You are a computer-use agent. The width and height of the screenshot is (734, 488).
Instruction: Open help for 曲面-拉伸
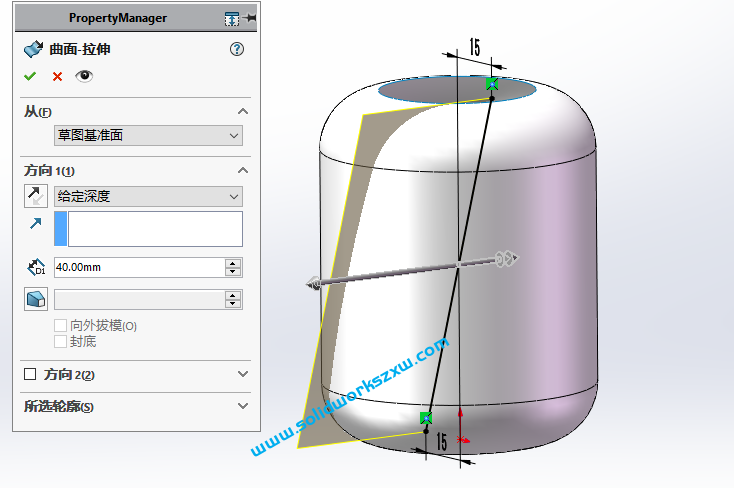click(237, 49)
